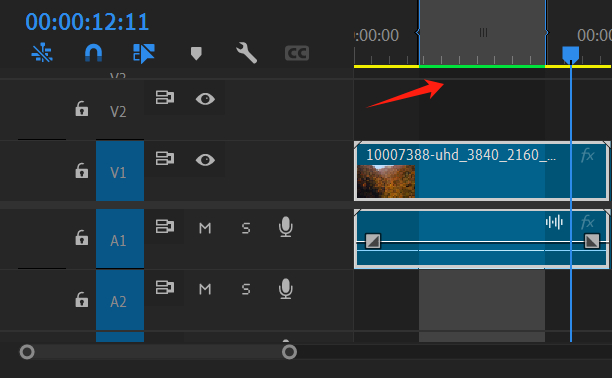Click the audio waveform icon on A1 clip
This screenshot has height=378, width=612.
coord(554,222)
